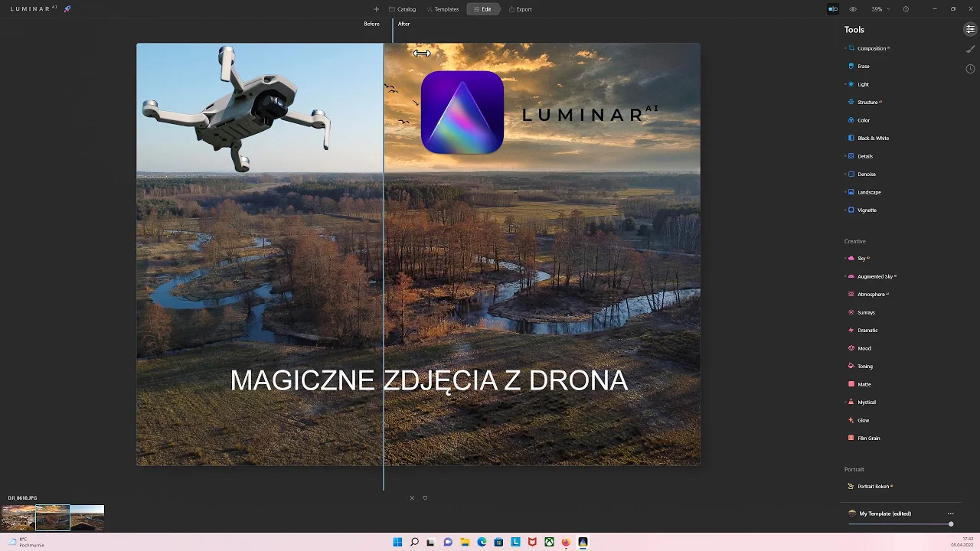This screenshot has width=980, height=551.
Task: Mark photo as rejected with X
Action: [x=412, y=498]
